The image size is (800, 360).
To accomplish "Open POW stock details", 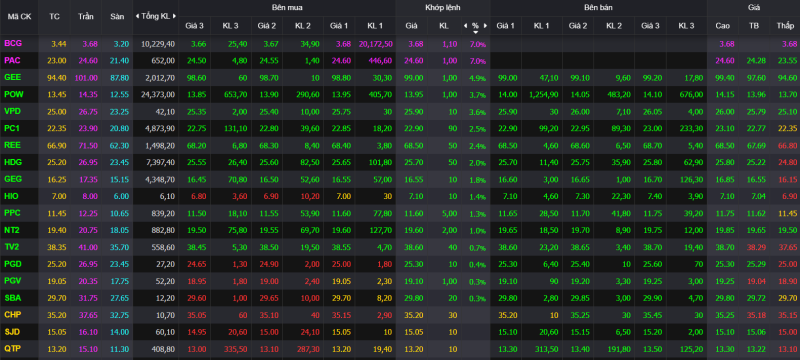I will coord(13,94).
